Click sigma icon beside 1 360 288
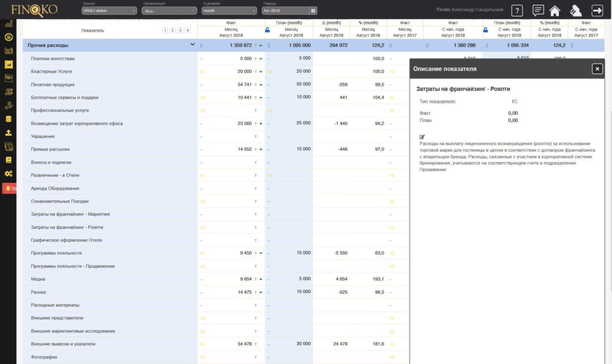This screenshot has width=612, height=364. coord(427,45)
